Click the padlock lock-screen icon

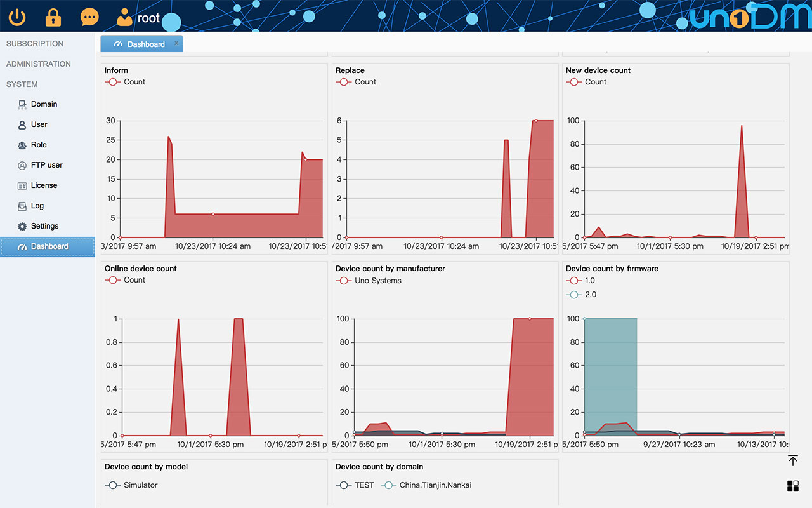(x=53, y=17)
